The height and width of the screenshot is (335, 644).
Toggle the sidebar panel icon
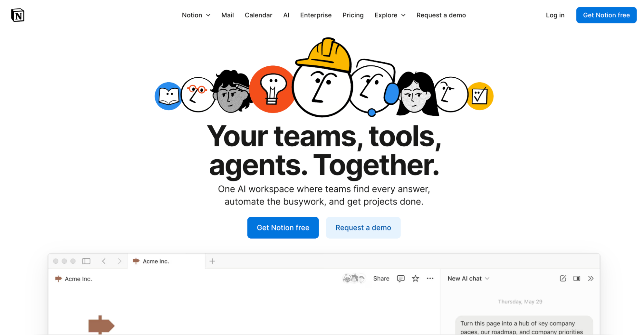(x=86, y=261)
